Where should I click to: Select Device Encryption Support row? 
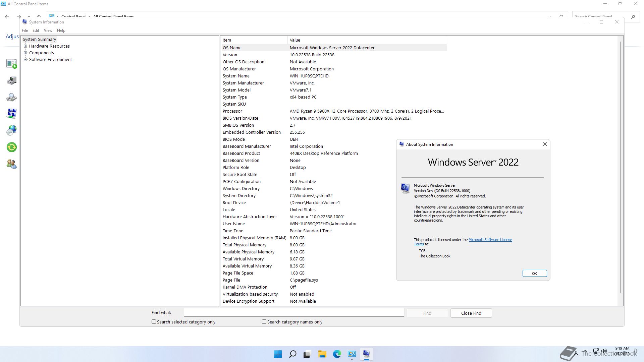pyautogui.click(x=334, y=301)
